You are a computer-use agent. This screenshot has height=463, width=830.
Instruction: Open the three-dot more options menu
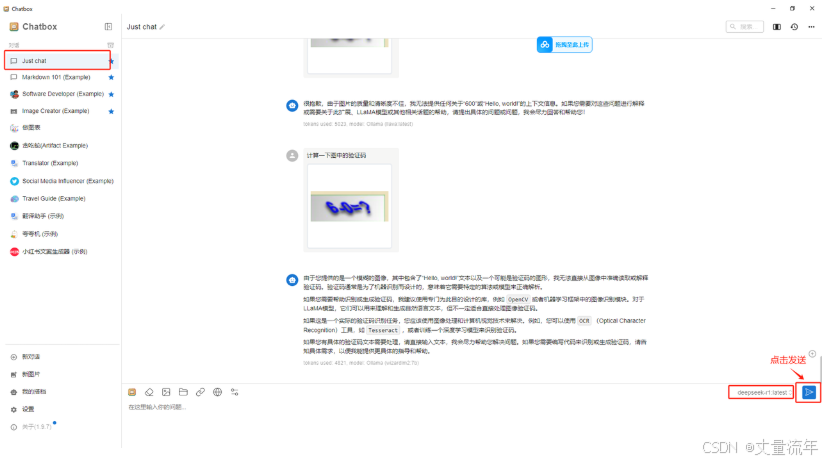tap(811, 26)
